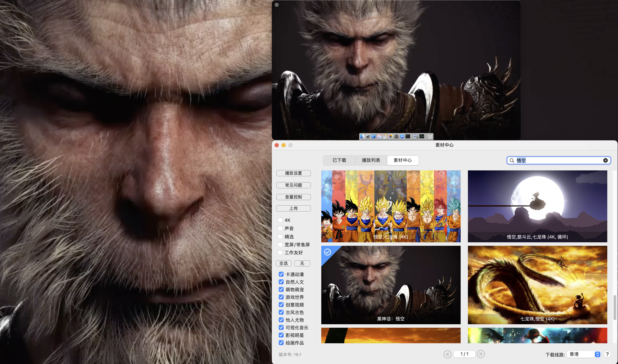Click 无 to deselect all categories
The width and height of the screenshot is (618, 364).
pos(302,263)
